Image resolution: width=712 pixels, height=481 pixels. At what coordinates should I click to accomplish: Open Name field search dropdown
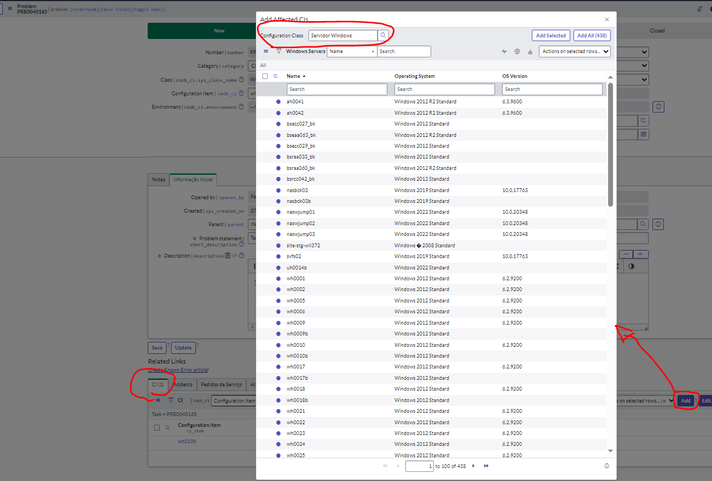click(x=352, y=52)
